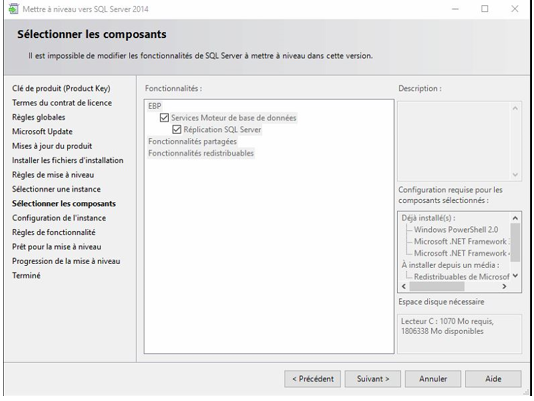
Task: Click right arrow of horizontal scrollbar
Action: coord(504,287)
